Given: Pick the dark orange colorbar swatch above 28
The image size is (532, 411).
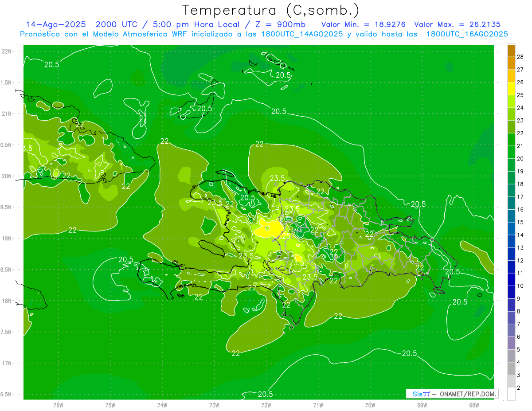Looking at the screenshot, I should coord(511,51).
